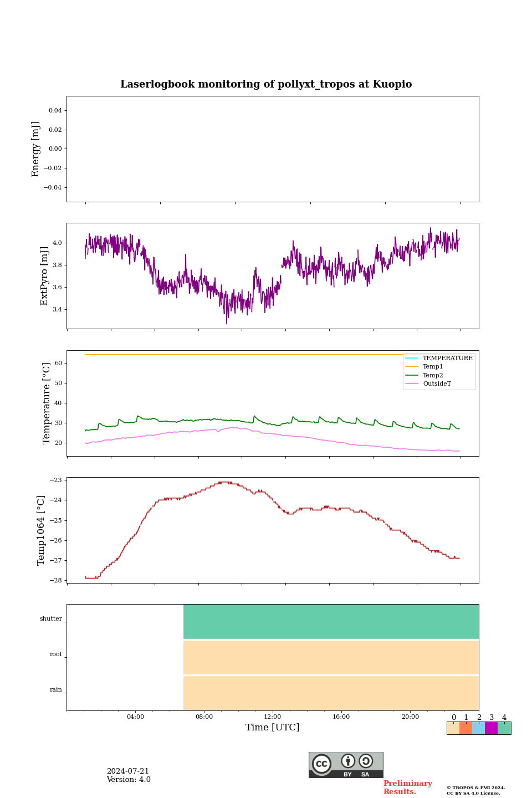Click the red 'Preliminary Results.' notice
This screenshot has height=798, width=532.
[407, 787]
